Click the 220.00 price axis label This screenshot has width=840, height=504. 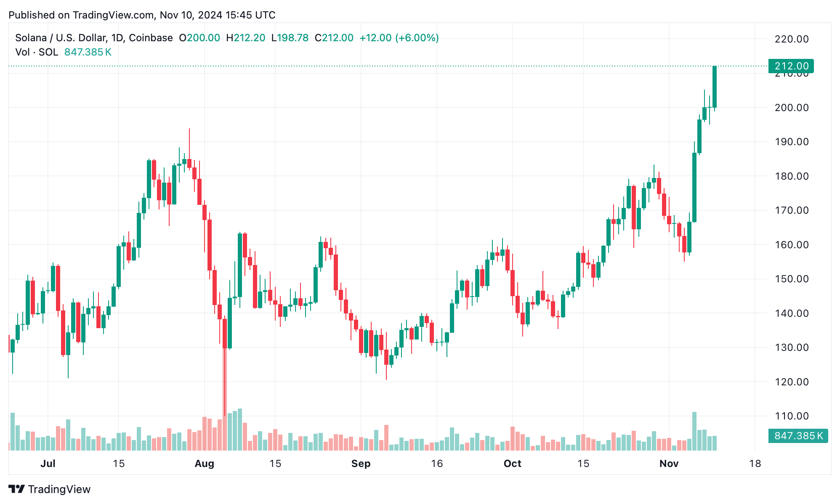click(x=792, y=39)
